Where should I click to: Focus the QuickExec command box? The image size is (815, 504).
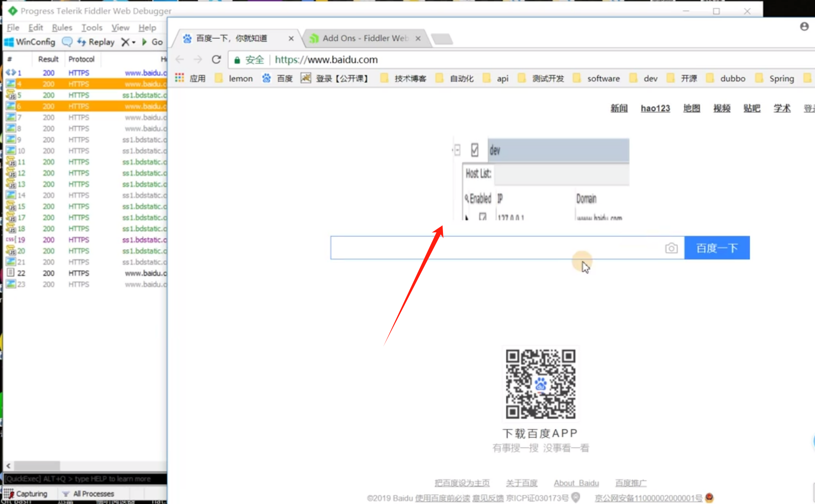pos(85,478)
